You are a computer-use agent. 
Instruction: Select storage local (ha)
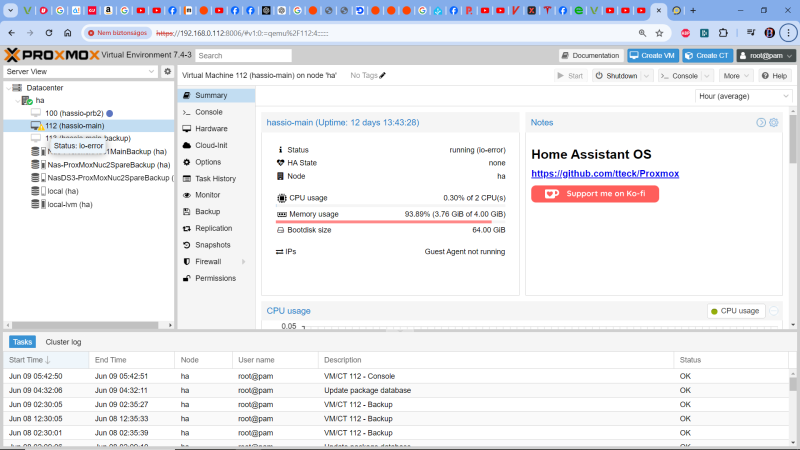coord(63,191)
